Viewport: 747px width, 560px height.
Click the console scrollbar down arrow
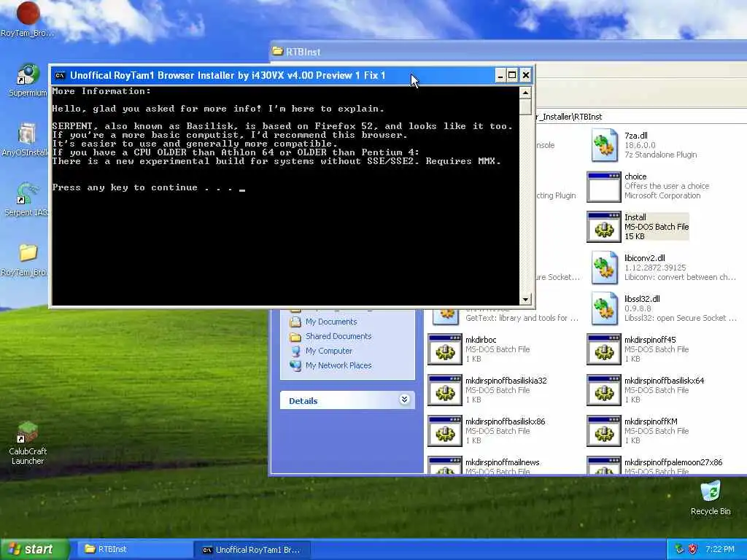(525, 299)
